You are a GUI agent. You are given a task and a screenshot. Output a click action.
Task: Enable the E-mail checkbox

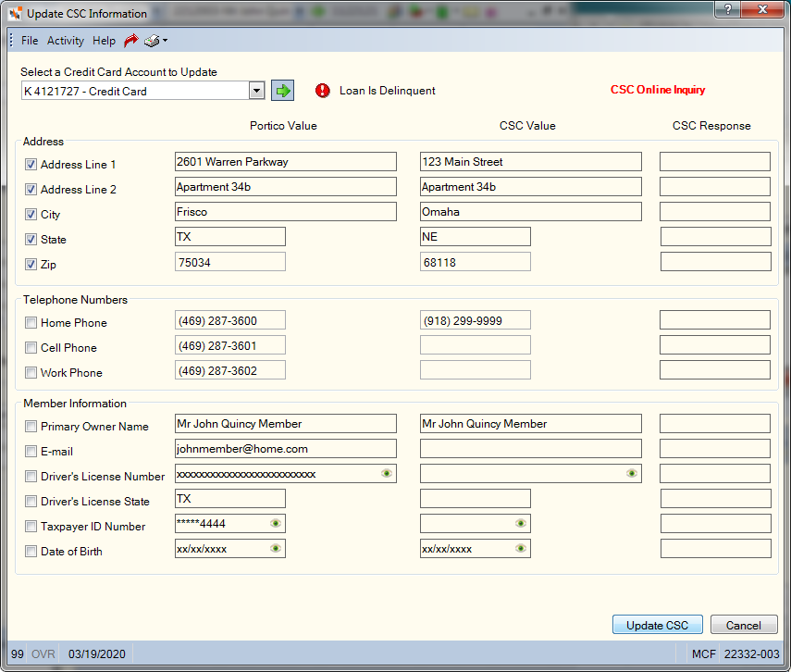(31, 452)
